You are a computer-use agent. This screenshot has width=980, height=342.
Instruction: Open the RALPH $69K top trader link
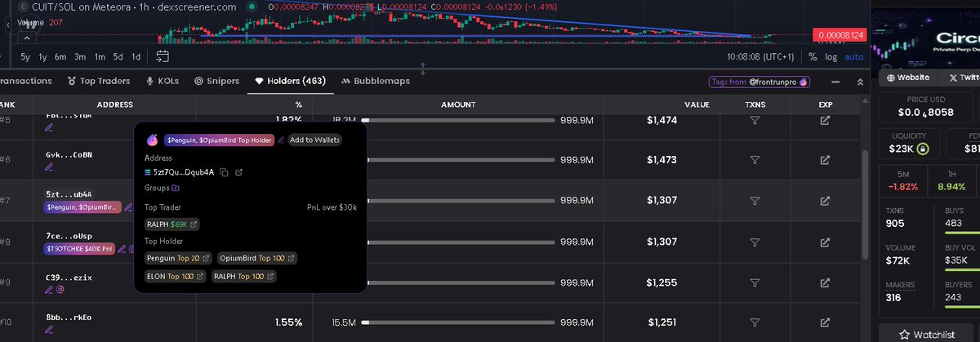(172, 224)
